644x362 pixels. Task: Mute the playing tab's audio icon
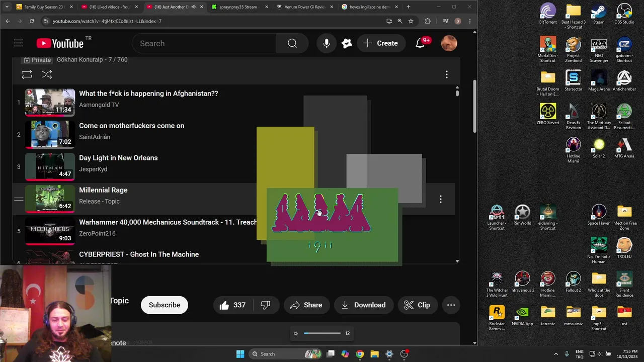coord(193,7)
